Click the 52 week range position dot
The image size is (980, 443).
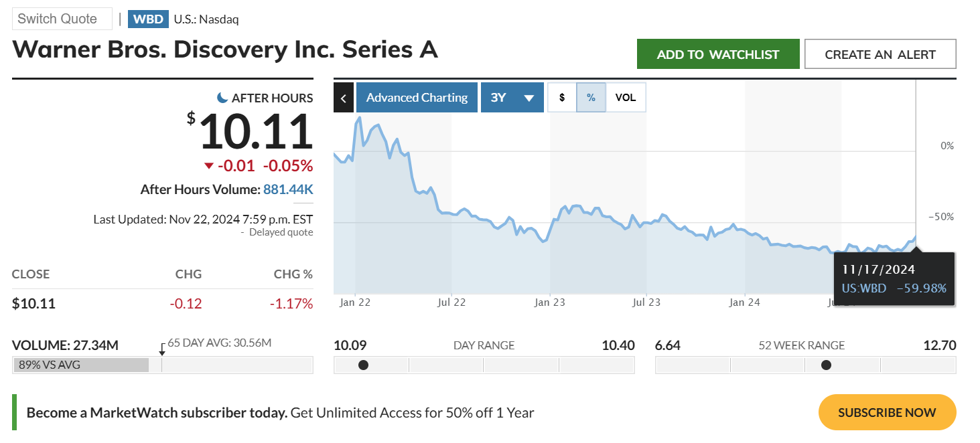pyautogui.click(x=826, y=365)
